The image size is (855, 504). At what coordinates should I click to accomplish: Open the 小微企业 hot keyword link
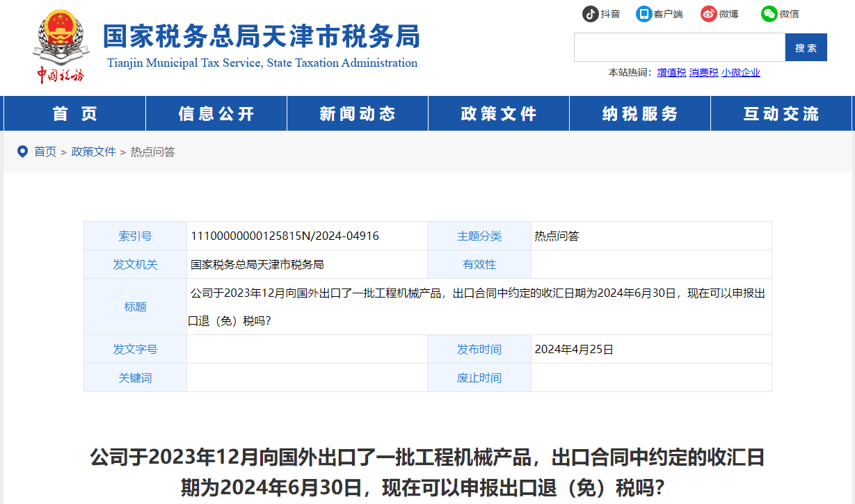(x=741, y=72)
